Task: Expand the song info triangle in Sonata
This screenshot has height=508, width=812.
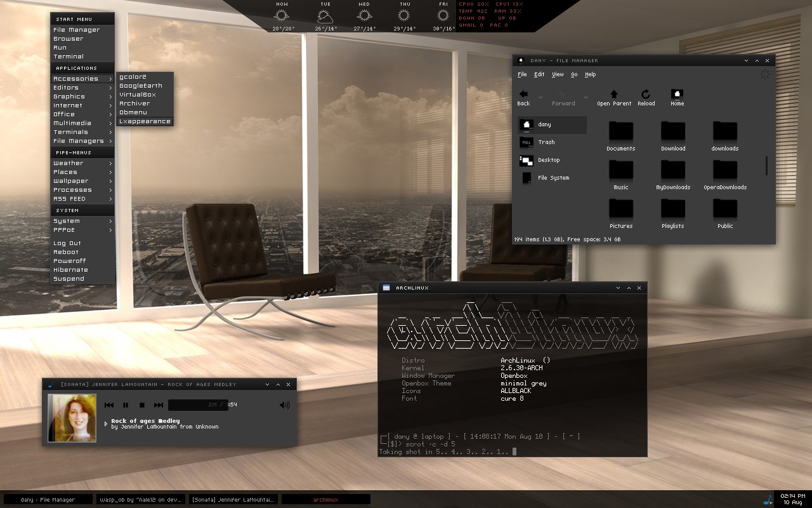Action: tap(106, 424)
